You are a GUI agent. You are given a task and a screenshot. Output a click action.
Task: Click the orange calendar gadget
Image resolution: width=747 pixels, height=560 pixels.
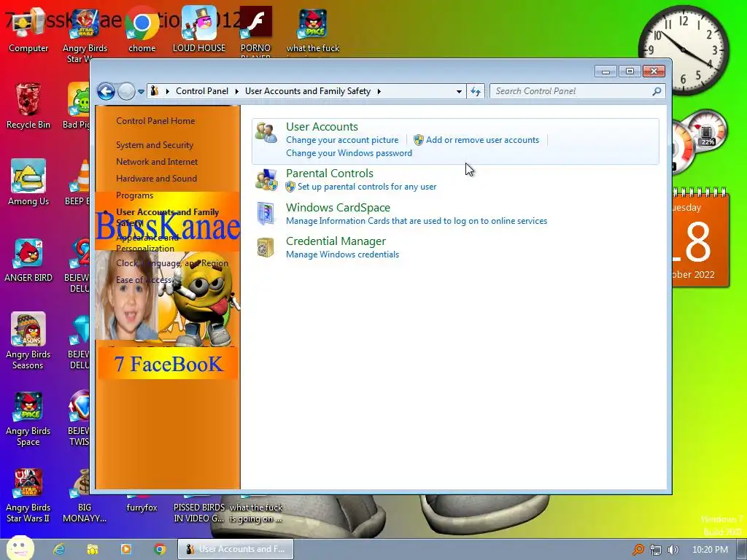pyautogui.click(x=701, y=238)
